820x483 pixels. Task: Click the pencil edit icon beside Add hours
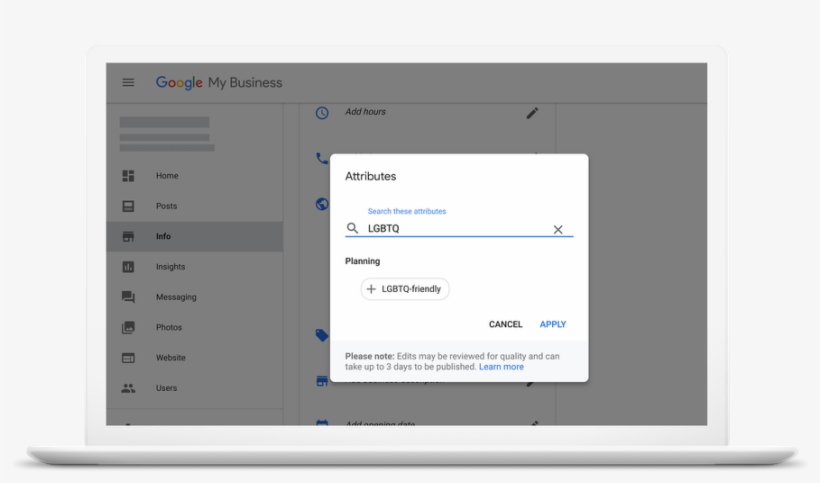pos(532,113)
